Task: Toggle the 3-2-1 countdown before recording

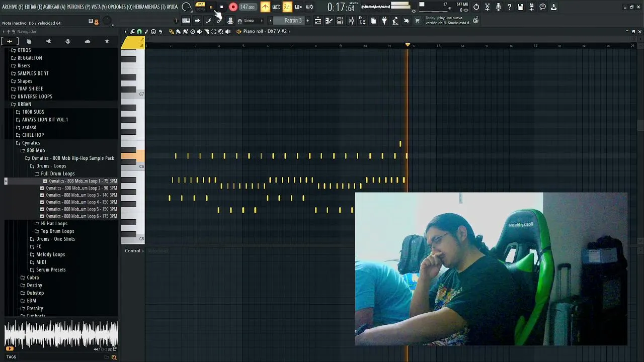Action: pos(287,7)
